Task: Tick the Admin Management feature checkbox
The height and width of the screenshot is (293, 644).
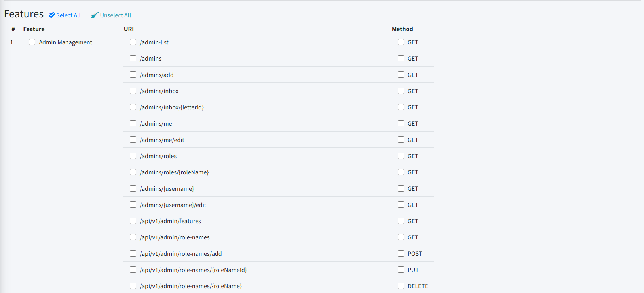Action: (32, 42)
